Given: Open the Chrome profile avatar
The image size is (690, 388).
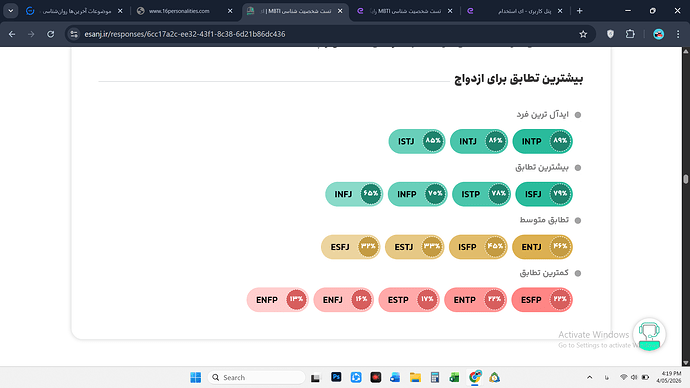Looking at the screenshot, I should tap(658, 34).
